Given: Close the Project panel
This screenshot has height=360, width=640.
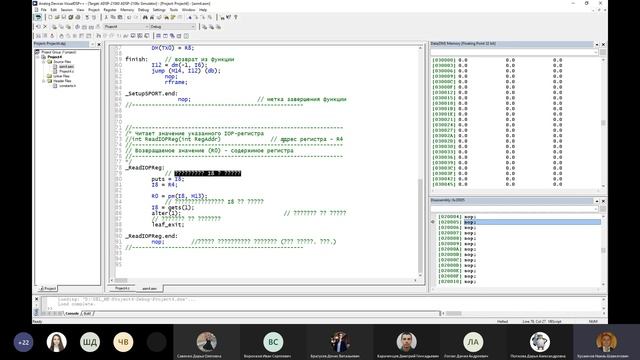Looking at the screenshot, I should (x=99, y=44).
